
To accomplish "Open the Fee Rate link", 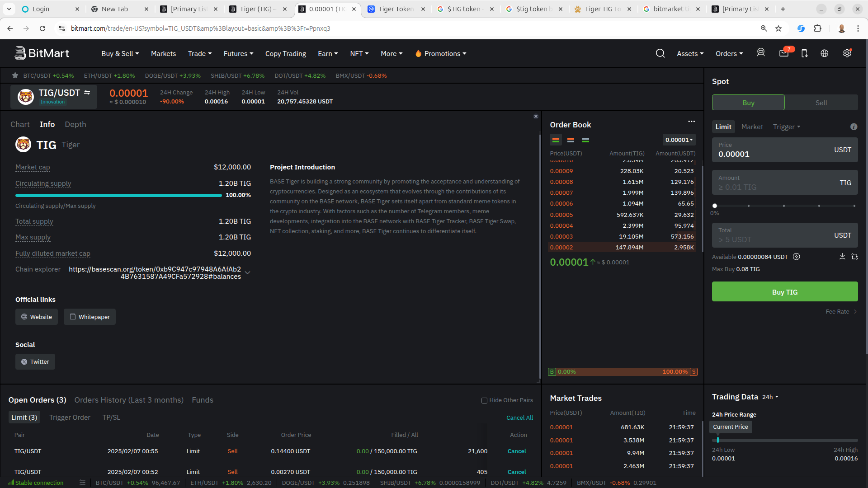I will pos(841,312).
